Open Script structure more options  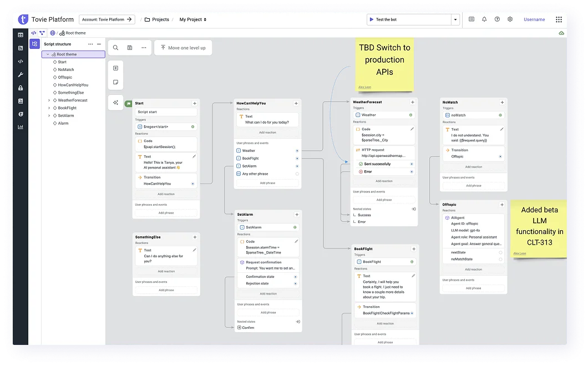[x=90, y=44]
